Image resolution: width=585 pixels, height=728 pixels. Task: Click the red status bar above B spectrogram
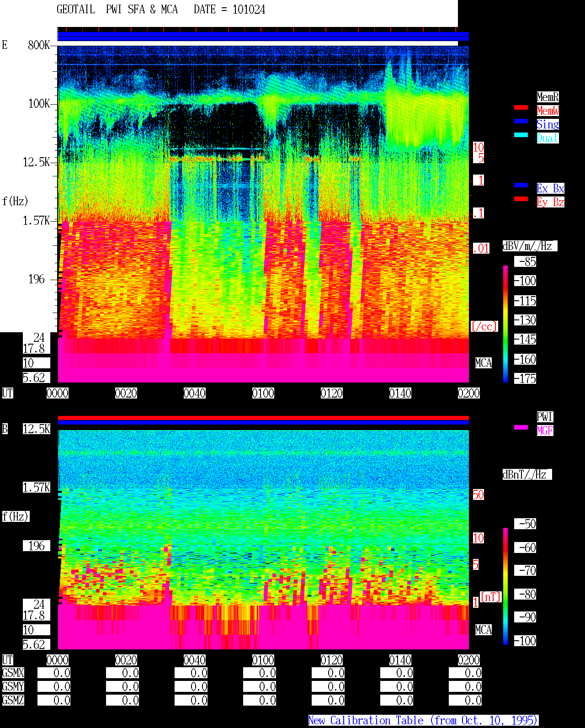click(x=263, y=418)
